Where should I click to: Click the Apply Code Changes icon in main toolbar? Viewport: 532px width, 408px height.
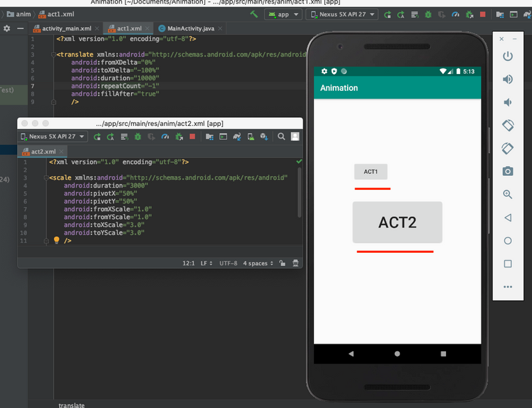(x=415, y=15)
